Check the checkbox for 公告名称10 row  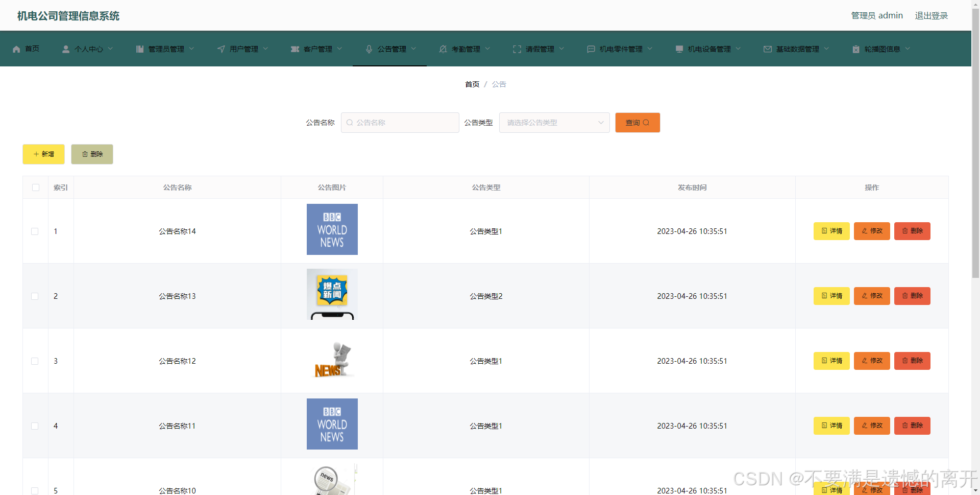[35, 491]
